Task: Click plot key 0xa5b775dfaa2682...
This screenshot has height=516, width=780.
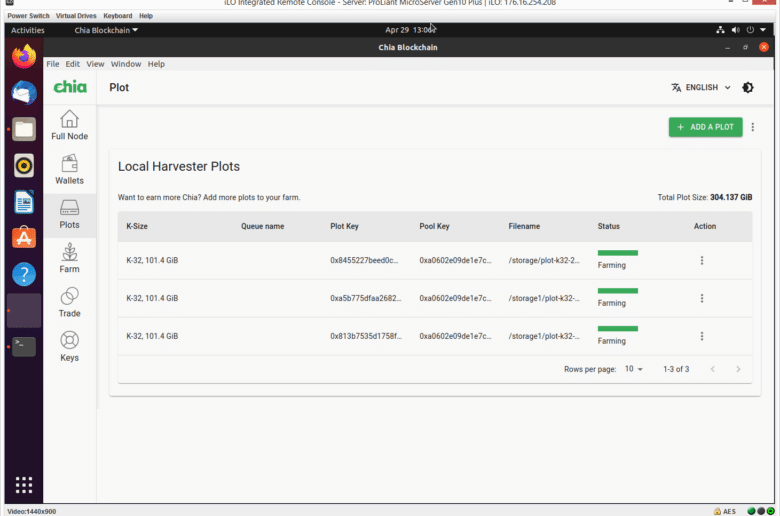Action: [x=366, y=298]
